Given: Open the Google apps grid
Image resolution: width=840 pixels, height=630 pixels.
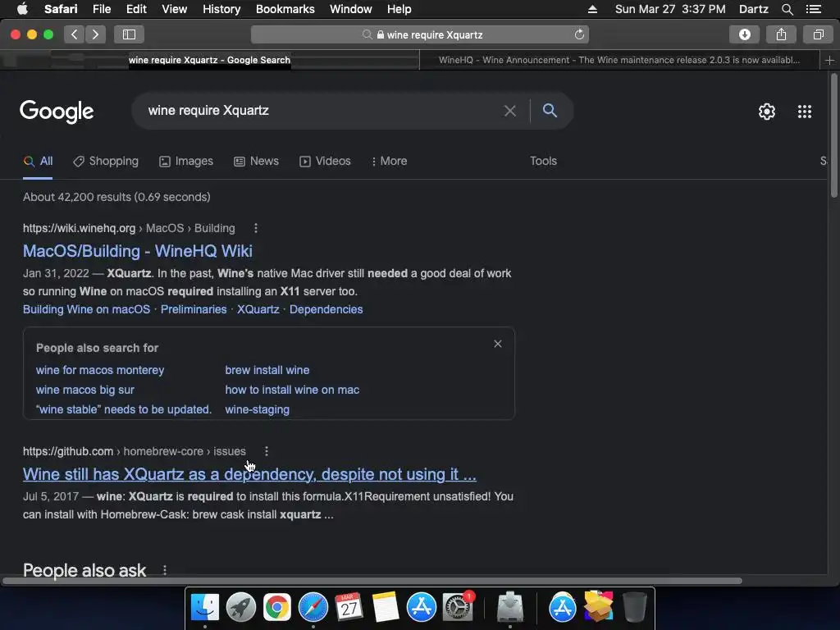Looking at the screenshot, I should [x=804, y=112].
